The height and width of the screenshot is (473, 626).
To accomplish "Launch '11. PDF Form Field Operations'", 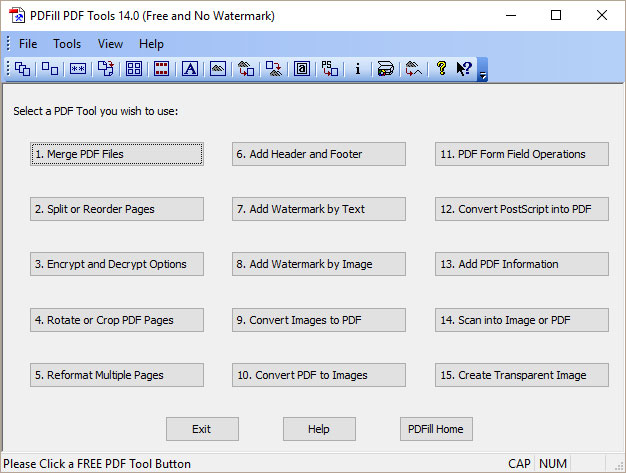I will coord(522,154).
